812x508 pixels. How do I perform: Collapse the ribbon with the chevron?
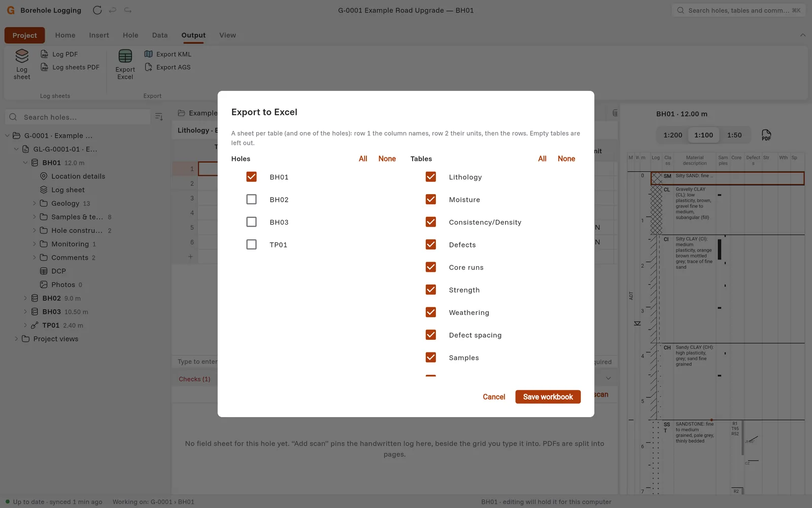[x=803, y=35]
